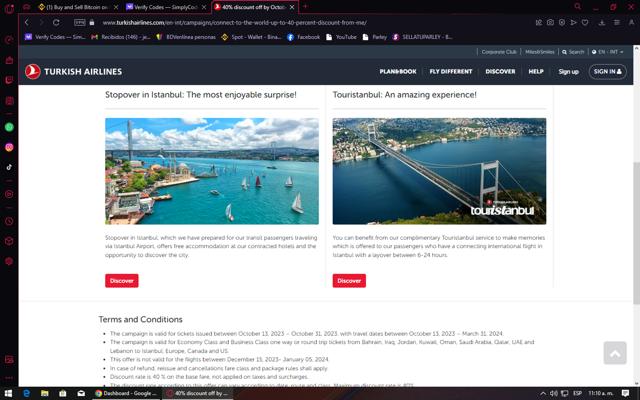The height and width of the screenshot is (400, 640).
Task: Click Discover under Stopover in Istanbul
Action: pyautogui.click(x=122, y=281)
